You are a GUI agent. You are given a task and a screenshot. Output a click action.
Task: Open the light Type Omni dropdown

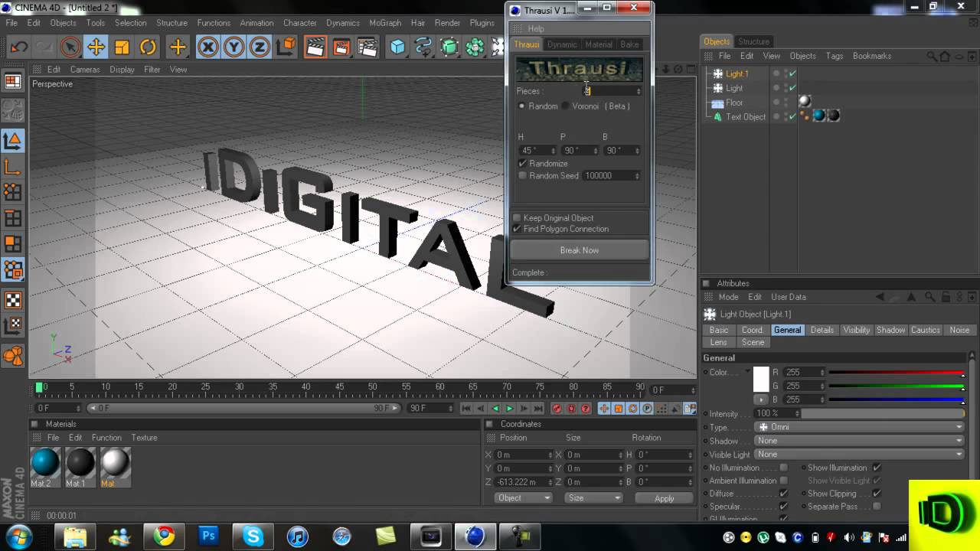[x=859, y=427]
